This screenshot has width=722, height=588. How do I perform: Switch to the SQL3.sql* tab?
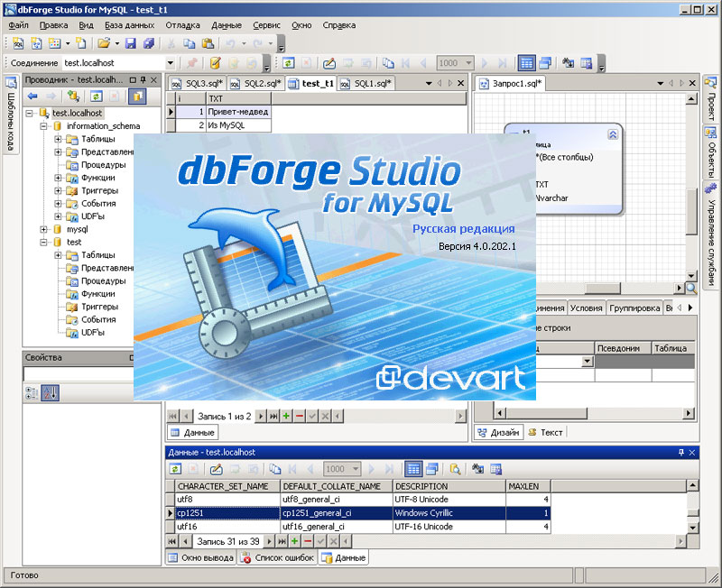pos(198,83)
